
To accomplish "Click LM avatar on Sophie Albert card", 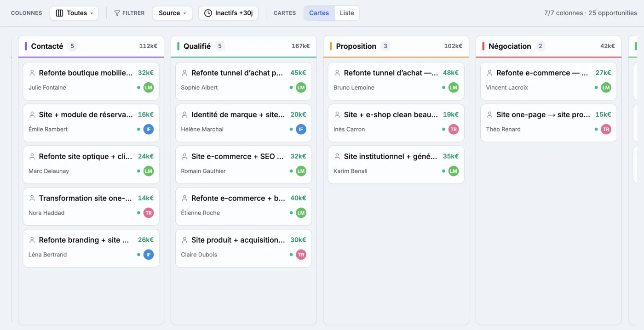I will click(x=301, y=87).
